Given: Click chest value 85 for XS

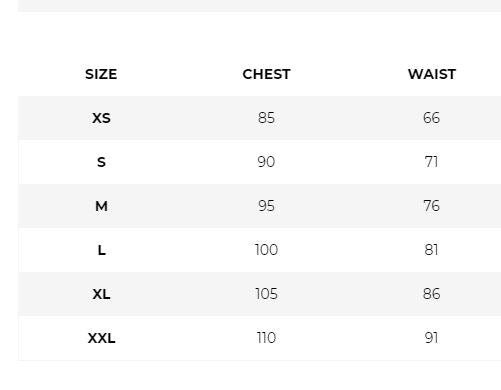Looking at the screenshot, I should pos(266,118).
